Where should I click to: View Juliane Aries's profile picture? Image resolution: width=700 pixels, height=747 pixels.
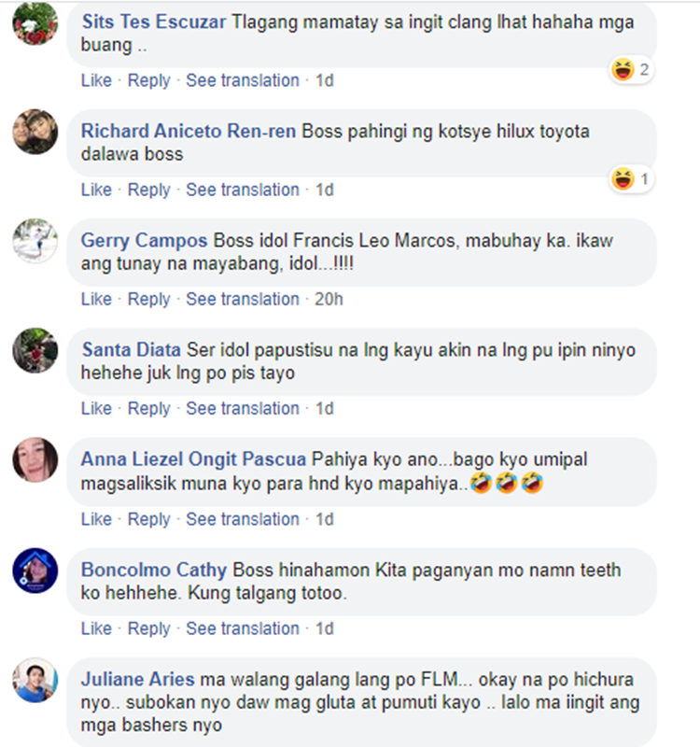point(35,681)
